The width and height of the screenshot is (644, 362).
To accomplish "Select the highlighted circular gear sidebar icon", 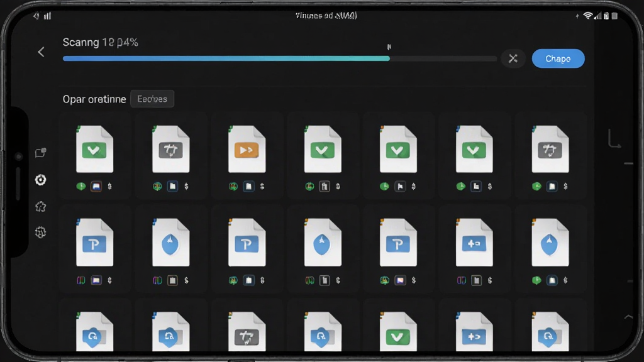I will [40, 180].
